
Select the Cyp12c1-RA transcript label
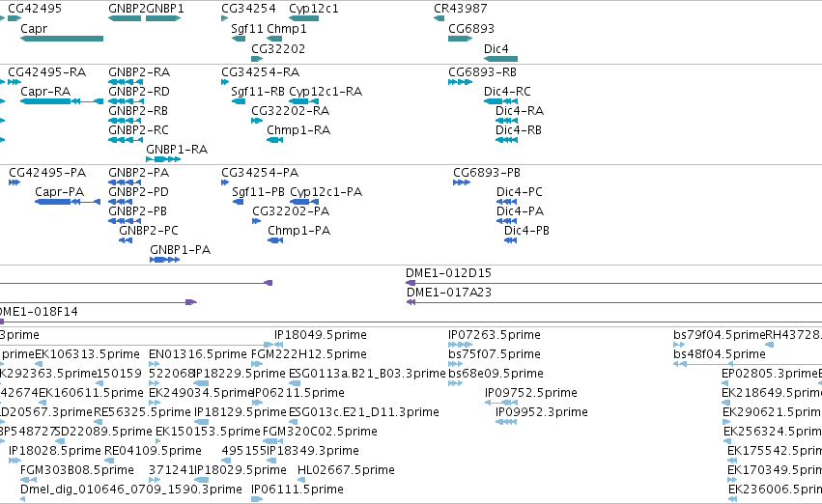[x=326, y=92]
